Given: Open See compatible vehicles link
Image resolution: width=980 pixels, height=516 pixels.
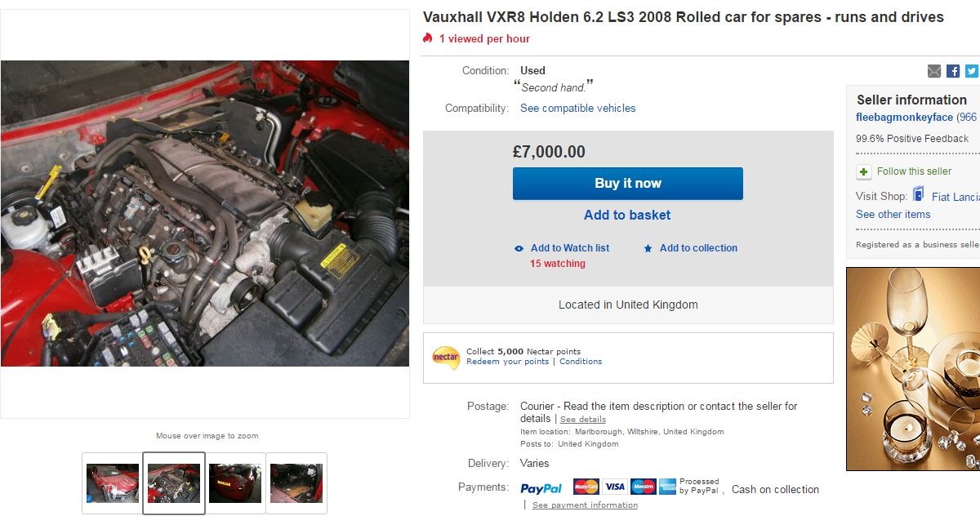Looking at the screenshot, I should pos(577,108).
